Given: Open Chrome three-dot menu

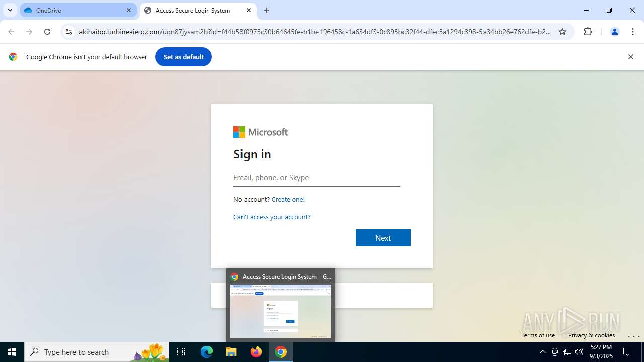Looking at the screenshot, I should 633,32.
